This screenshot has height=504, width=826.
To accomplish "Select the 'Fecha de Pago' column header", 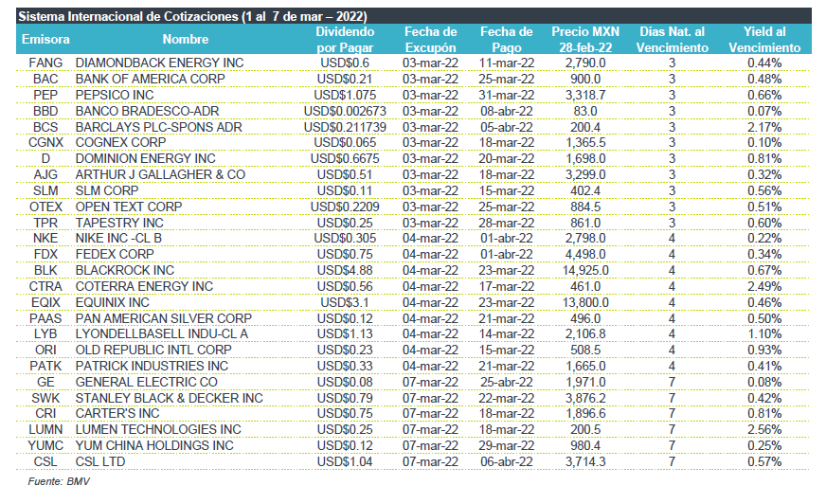I will pyautogui.click(x=506, y=40).
